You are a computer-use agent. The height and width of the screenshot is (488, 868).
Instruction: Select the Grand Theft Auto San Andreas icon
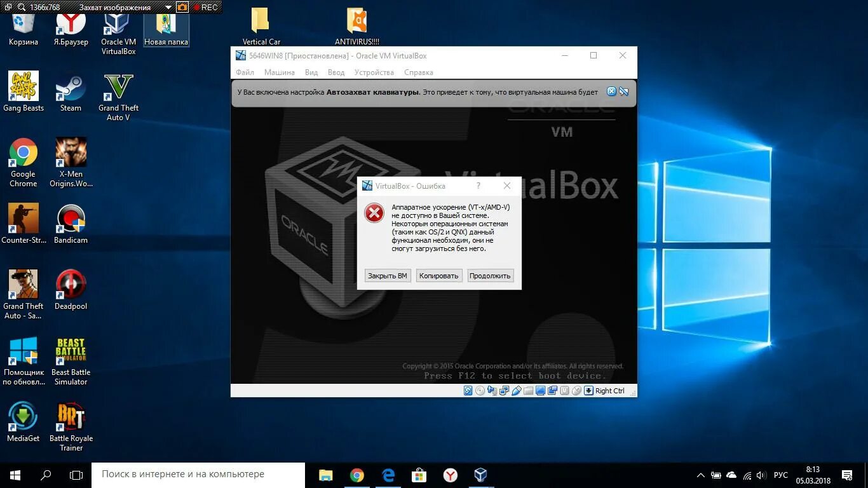24,295
